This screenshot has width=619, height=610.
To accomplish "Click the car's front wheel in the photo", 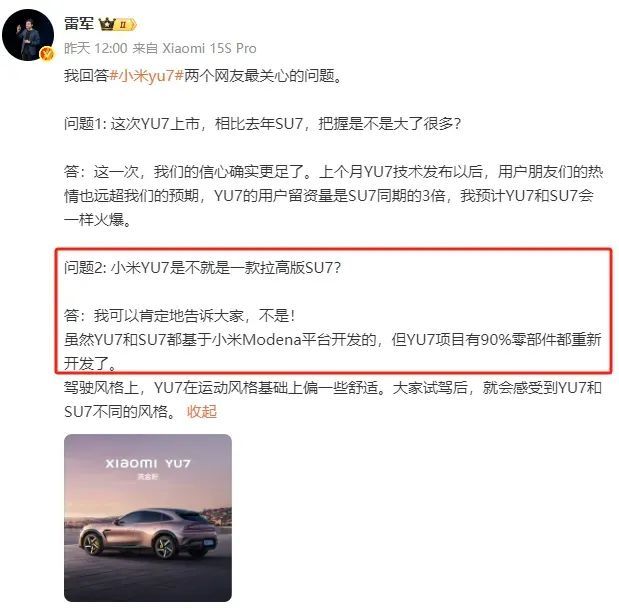I will point(92,545).
